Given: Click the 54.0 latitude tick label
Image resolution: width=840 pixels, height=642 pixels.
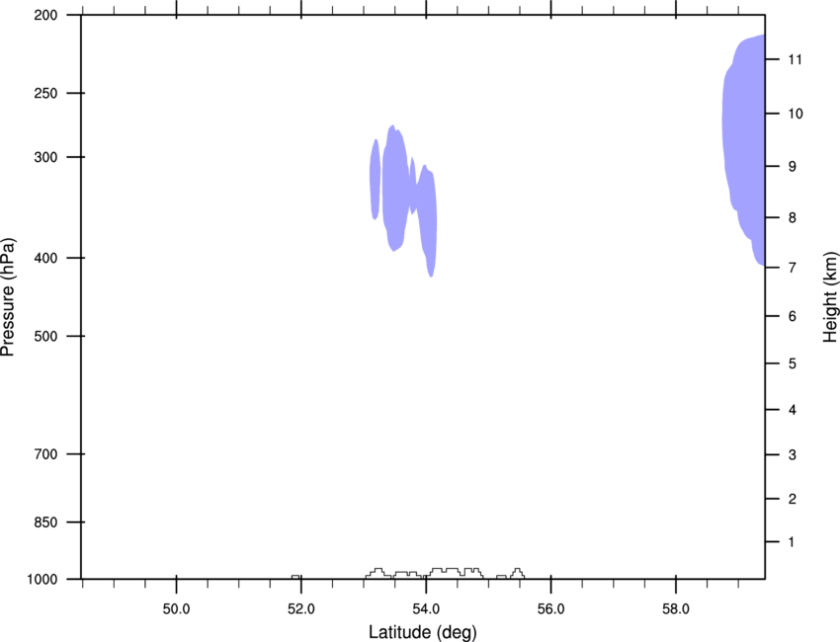Looking at the screenshot, I should (x=426, y=609).
